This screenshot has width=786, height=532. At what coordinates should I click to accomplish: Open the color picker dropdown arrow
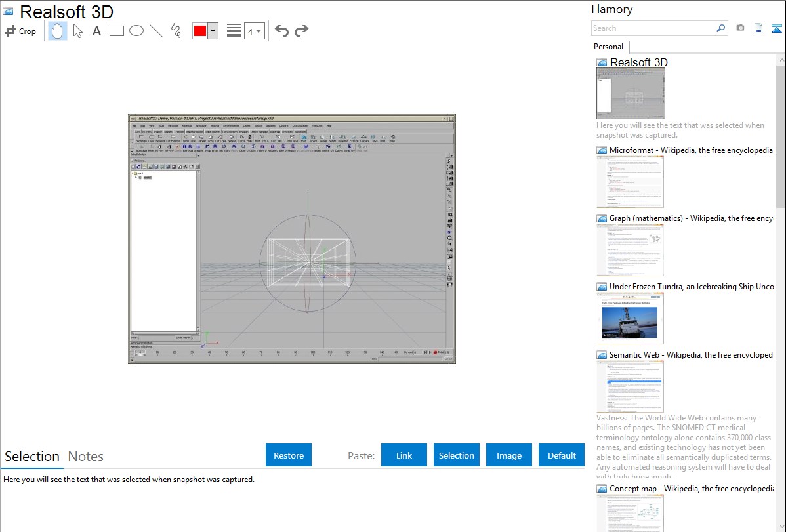(x=213, y=31)
